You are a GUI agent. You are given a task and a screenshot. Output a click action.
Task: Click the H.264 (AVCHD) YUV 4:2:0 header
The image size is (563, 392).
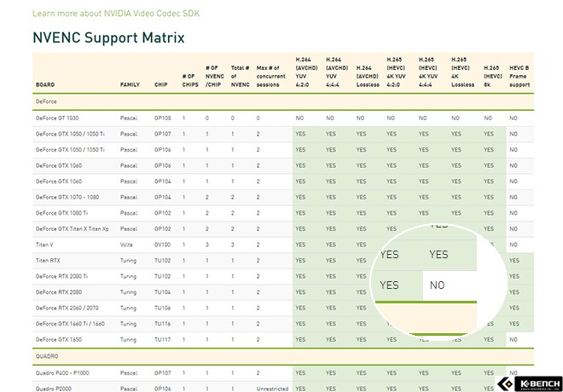coord(306,72)
